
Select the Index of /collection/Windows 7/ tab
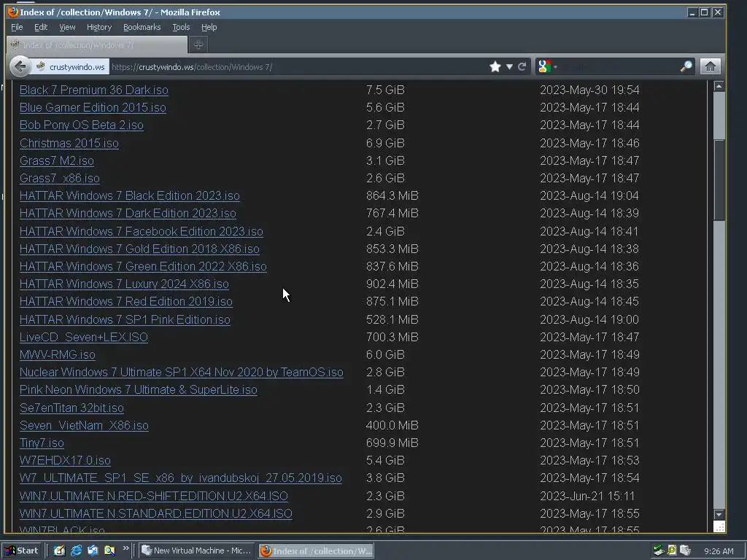tap(97, 44)
